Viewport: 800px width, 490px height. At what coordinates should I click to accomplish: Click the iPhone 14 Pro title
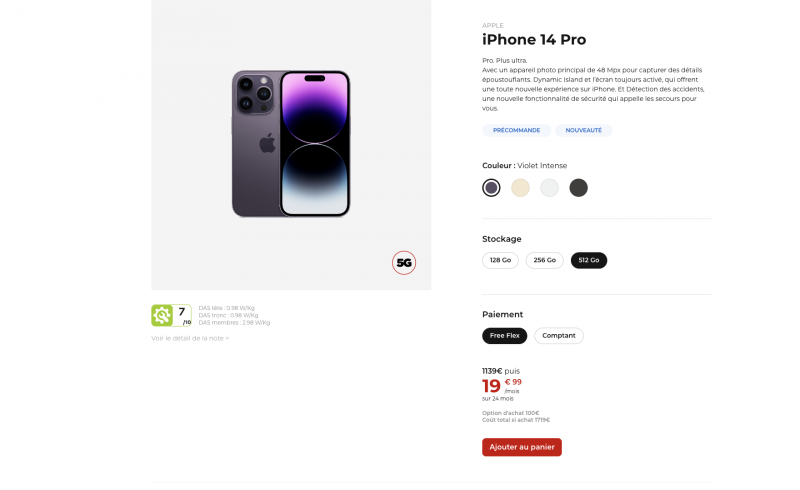pyautogui.click(x=534, y=40)
